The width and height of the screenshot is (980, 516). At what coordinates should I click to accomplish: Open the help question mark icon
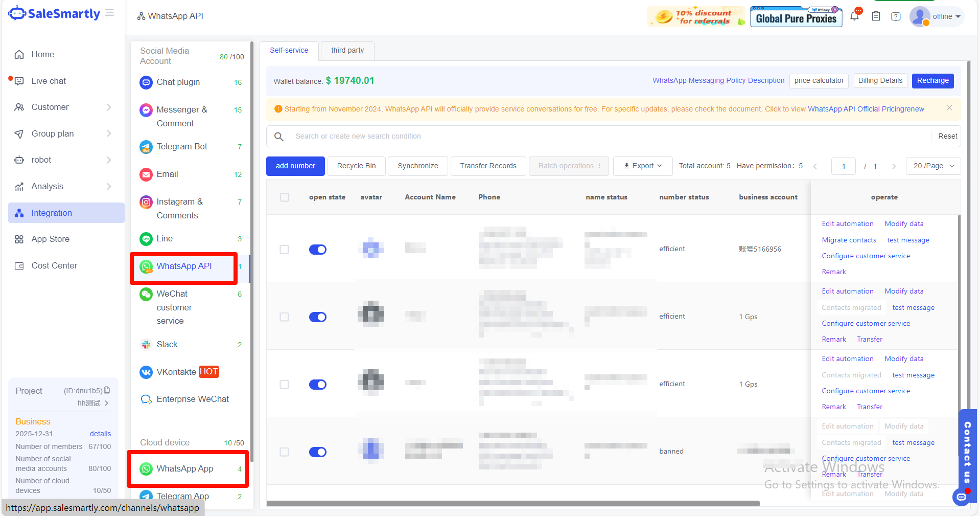coord(896,16)
